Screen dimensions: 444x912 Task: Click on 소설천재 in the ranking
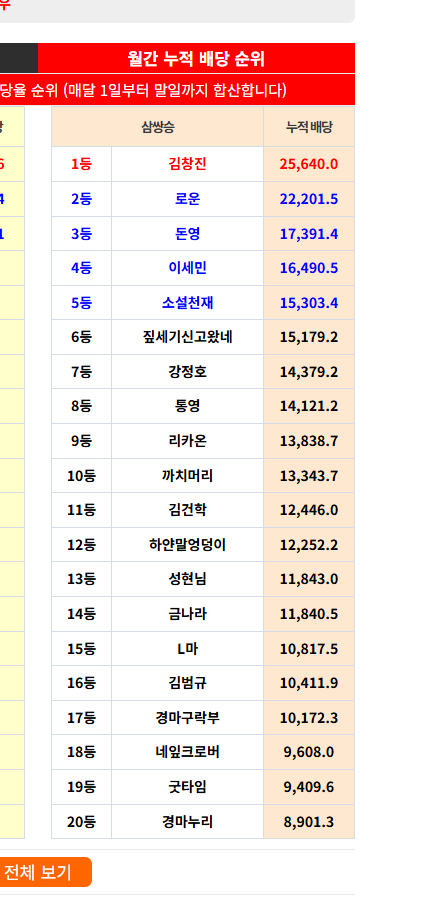(187, 303)
